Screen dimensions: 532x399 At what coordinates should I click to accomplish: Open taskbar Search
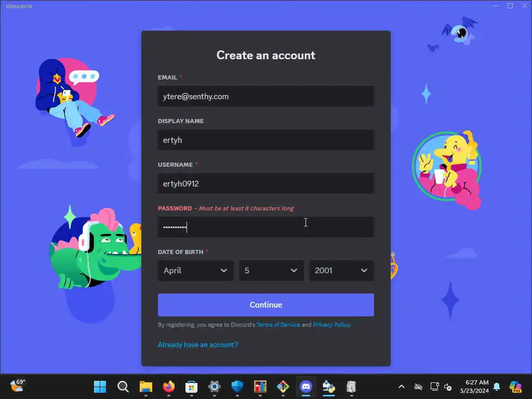[x=123, y=387]
